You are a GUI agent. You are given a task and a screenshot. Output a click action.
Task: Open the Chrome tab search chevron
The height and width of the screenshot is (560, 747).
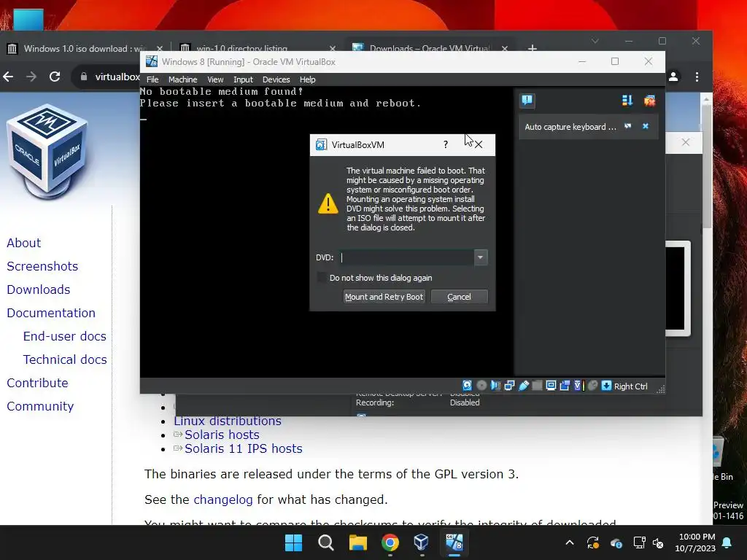coord(595,41)
